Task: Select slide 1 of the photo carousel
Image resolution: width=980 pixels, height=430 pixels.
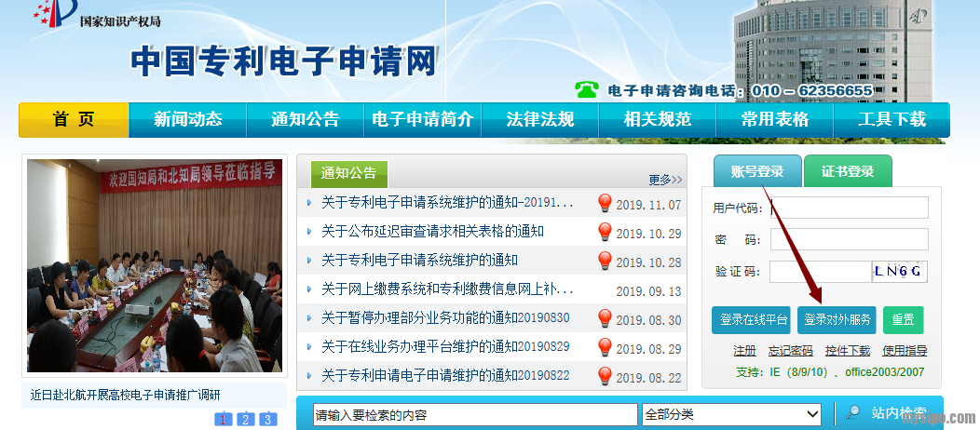Action: [224, 419]
